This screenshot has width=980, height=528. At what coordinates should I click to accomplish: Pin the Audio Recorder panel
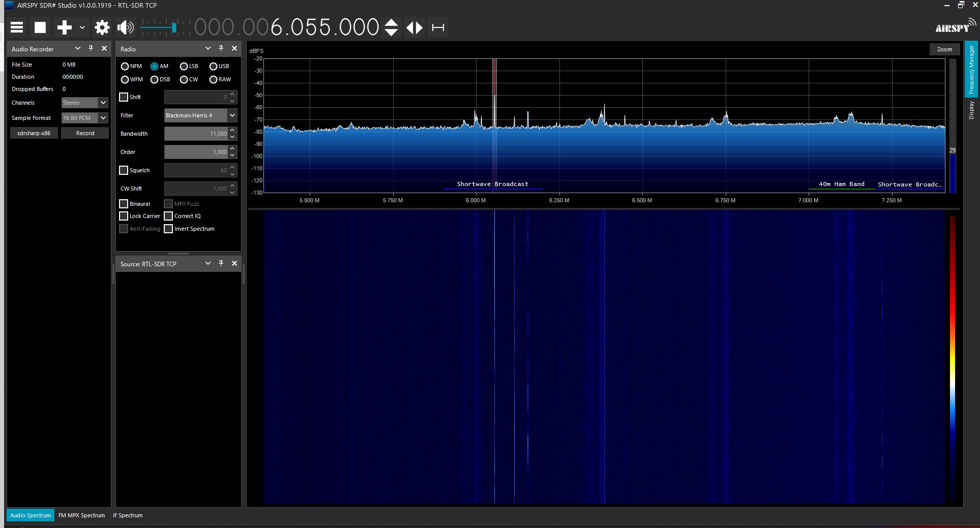91,48
